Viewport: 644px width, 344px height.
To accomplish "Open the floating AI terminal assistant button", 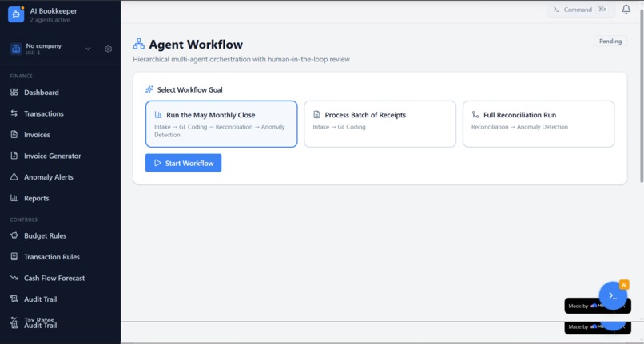I will (613, 295).
